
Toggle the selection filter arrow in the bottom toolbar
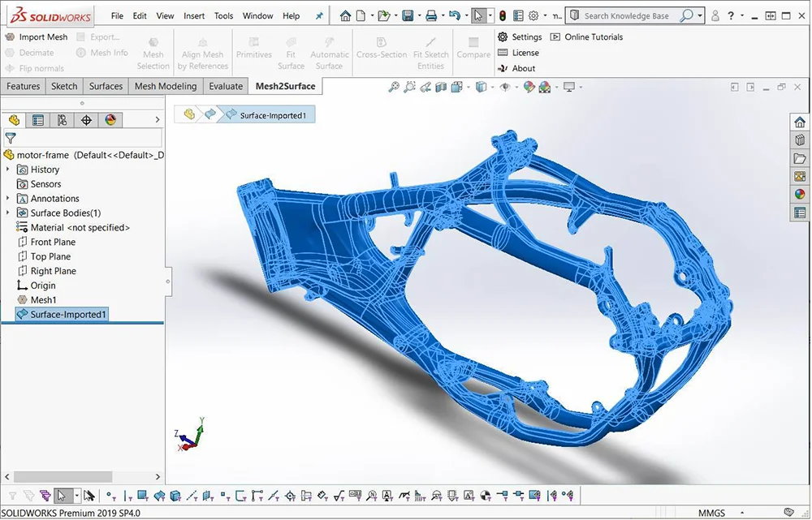click(x=62, y=496)
